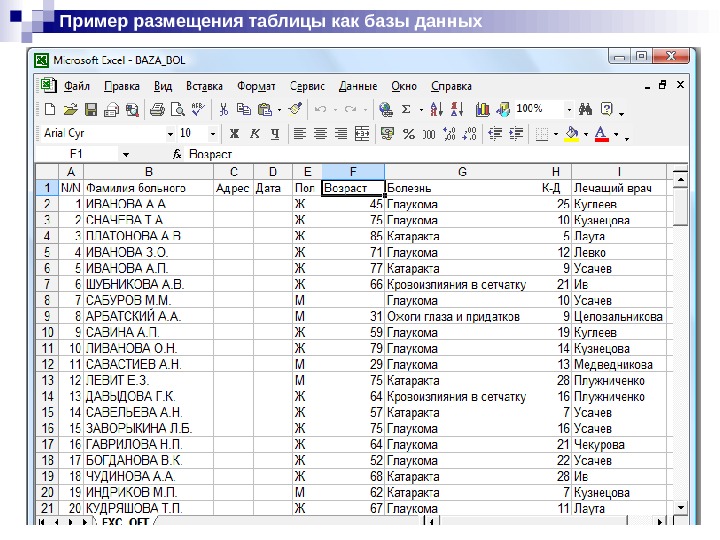Viewport: 720px width, 540px height.
Task: Expand the paste options arrow
Action: point(279,110)
